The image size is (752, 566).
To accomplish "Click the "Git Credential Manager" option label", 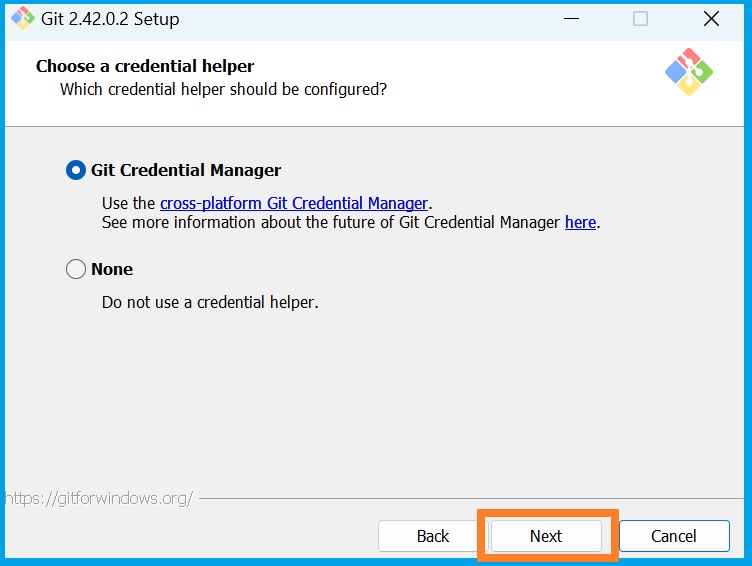I will coord(186,170).
